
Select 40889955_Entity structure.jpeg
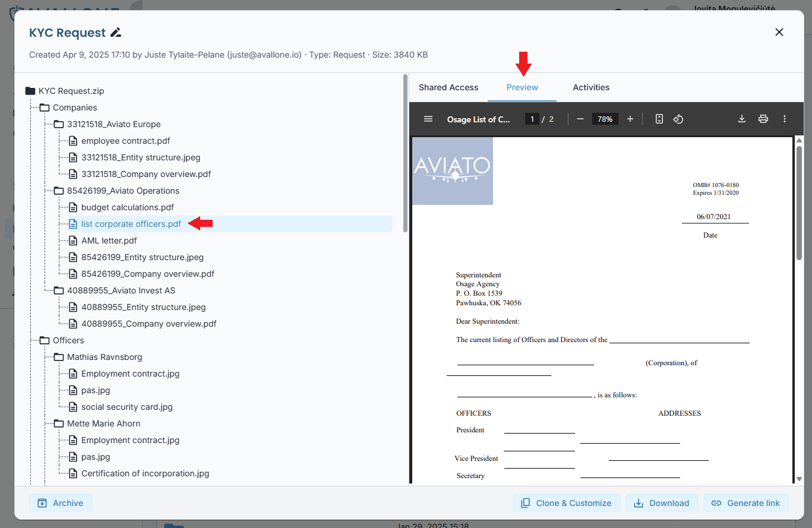click(x=144, y=307)
